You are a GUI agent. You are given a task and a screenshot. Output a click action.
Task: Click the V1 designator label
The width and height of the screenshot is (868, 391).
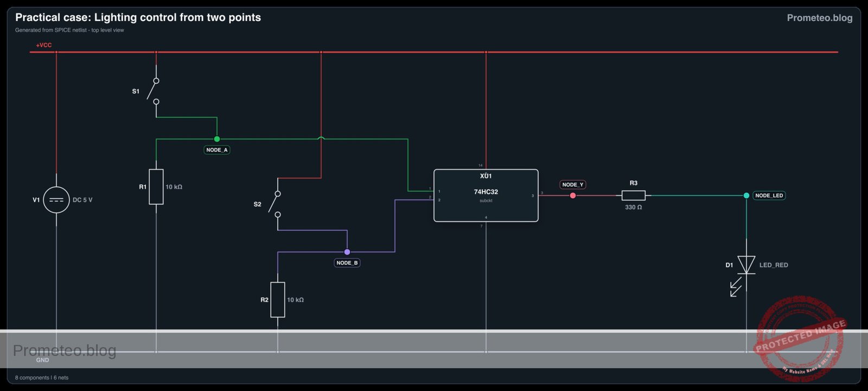(36, 200)
